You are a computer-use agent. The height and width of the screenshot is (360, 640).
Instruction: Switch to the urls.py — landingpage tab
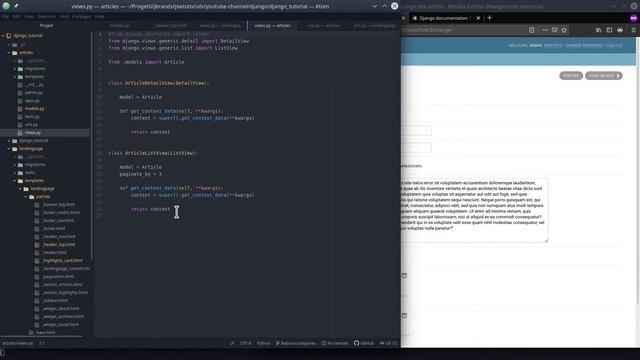(x=374, y=25)
